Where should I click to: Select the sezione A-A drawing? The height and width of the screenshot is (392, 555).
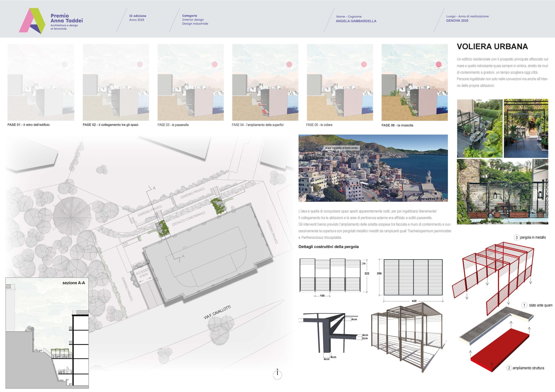47,333
